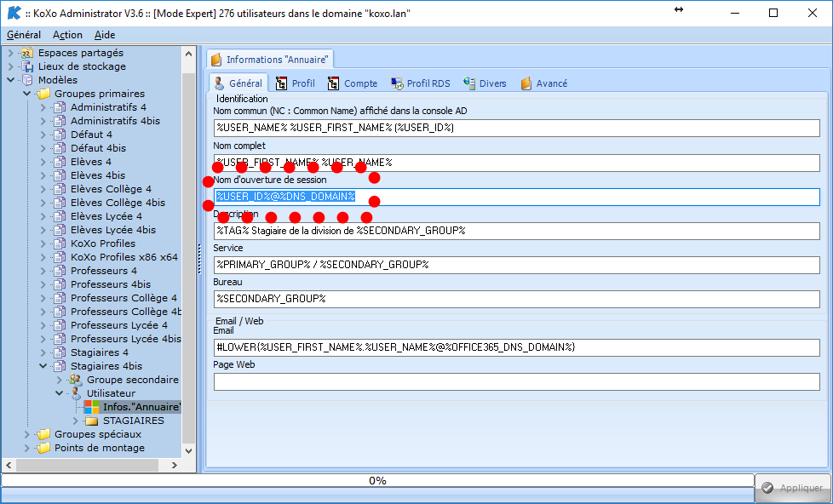This screenshot has width=833, height=504.
Task: Expand the Administratifs 4bis node
Action: tap(43, 121)
